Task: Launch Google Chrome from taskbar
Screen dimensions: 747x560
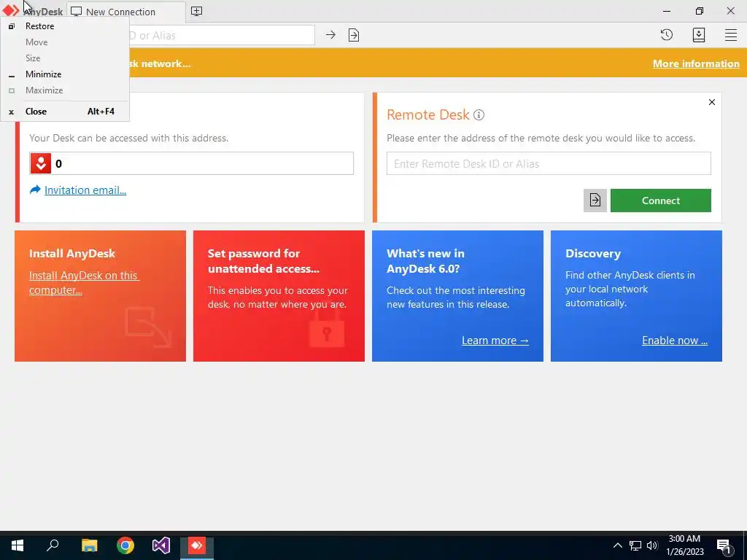Action: (x=125, y=545)
